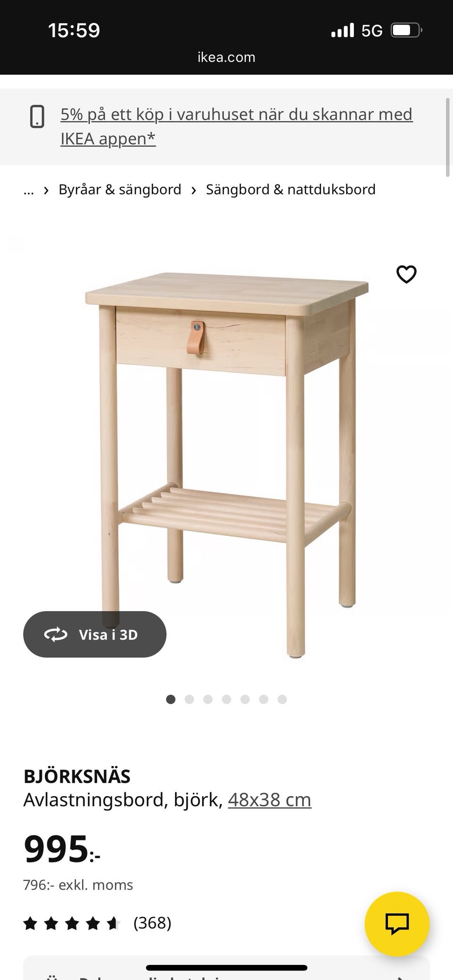The image size is (453, 980).
Task: Tap the BJÖRKSNÄS bedside table photo
Action: coord(226,465)
